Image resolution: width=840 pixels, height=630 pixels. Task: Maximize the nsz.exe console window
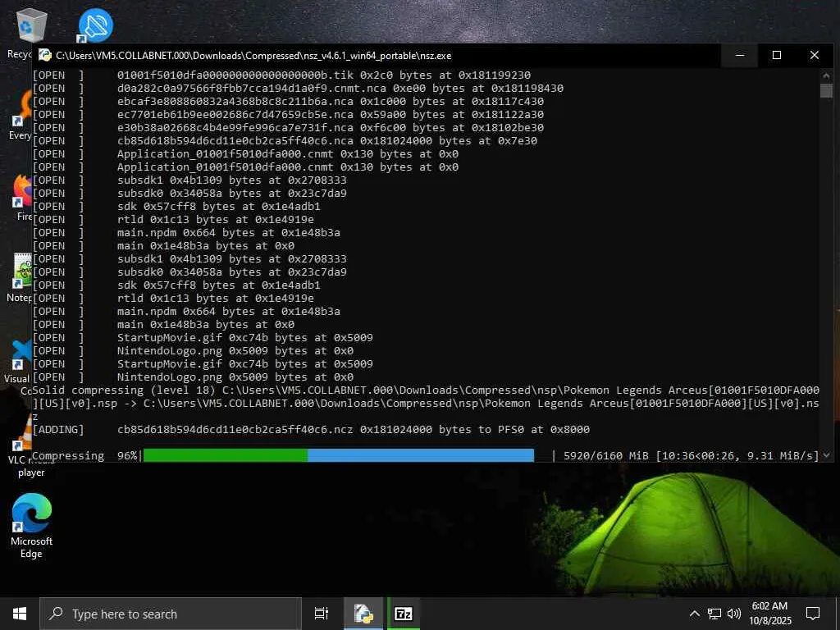click(x=777, y=55)
